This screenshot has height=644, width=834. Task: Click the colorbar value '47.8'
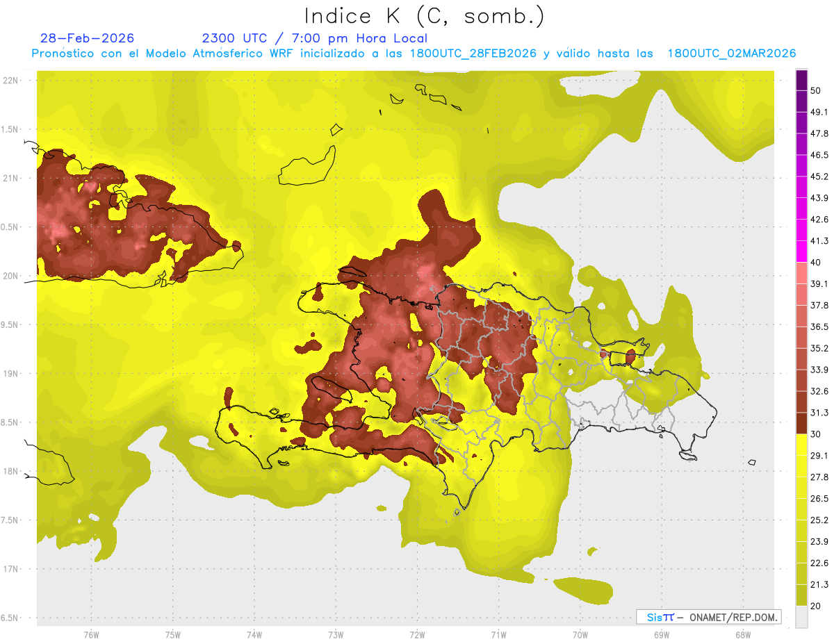[819, 133]
